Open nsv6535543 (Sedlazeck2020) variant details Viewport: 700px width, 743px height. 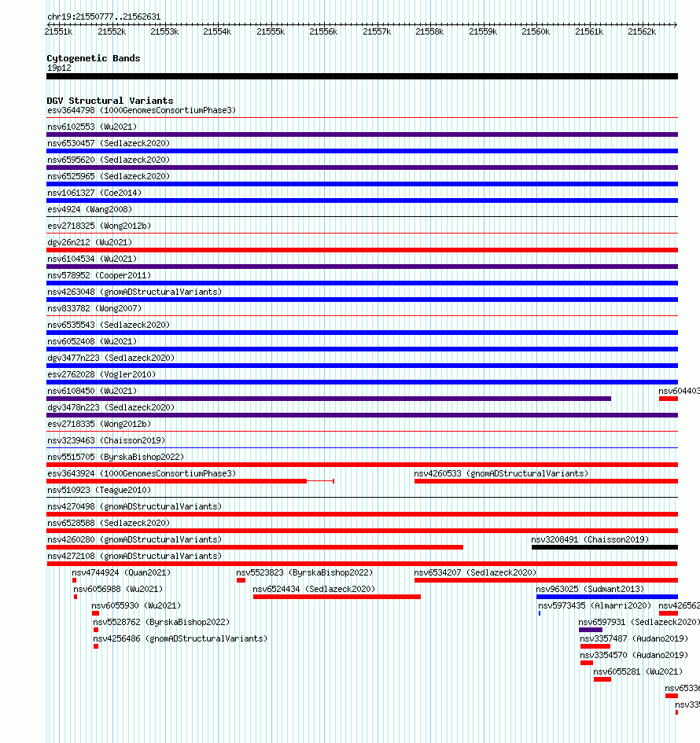click(109, 325)
